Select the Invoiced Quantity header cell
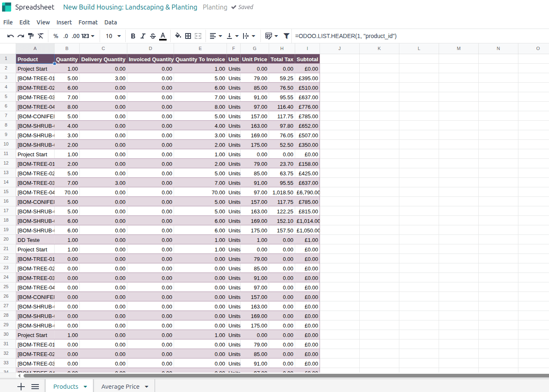Viewport: 549px width, 392px height. coord(150,59)
